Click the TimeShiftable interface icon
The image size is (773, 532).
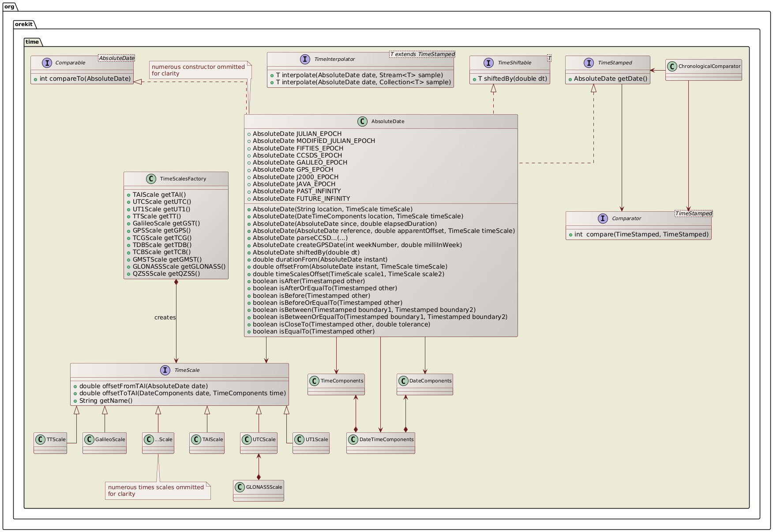point(488,63)
